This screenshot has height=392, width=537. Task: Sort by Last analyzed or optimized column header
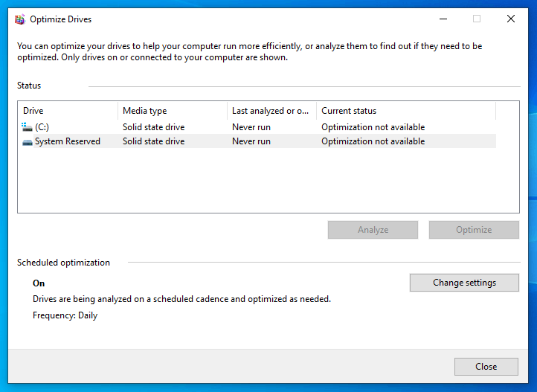[x=271, y=111]
